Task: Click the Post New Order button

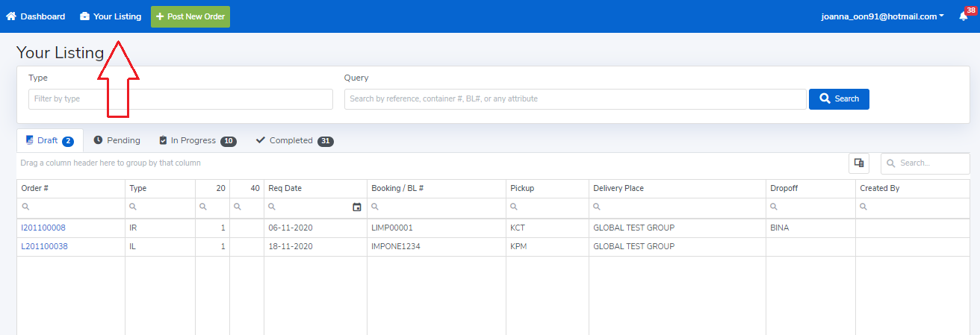Action: point(190,16)
